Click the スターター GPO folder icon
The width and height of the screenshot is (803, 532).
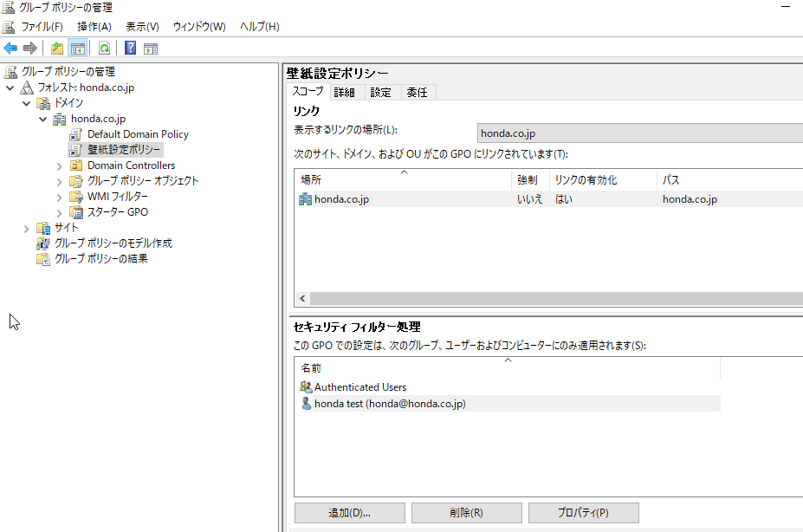click(75, 212)
